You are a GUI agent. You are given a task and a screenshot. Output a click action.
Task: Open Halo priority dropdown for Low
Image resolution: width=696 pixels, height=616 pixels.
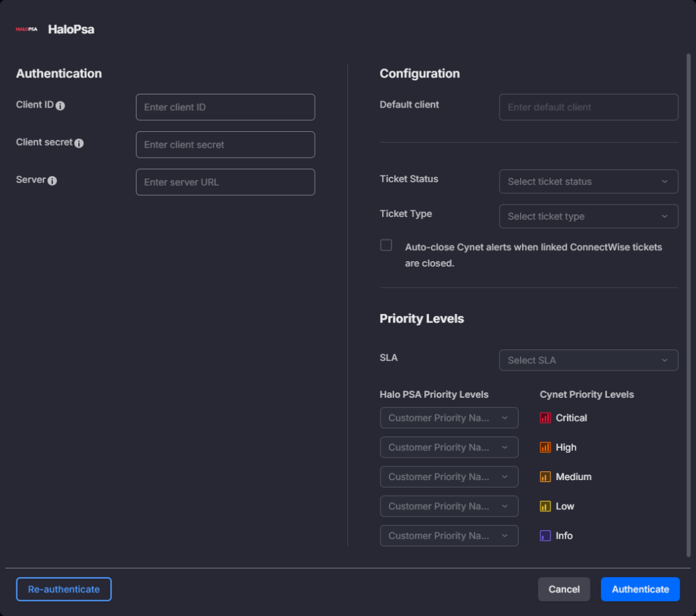pos(449,507)
